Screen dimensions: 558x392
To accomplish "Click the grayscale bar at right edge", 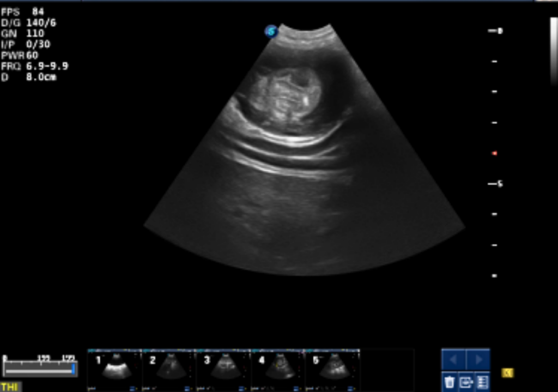I will 554,52.
